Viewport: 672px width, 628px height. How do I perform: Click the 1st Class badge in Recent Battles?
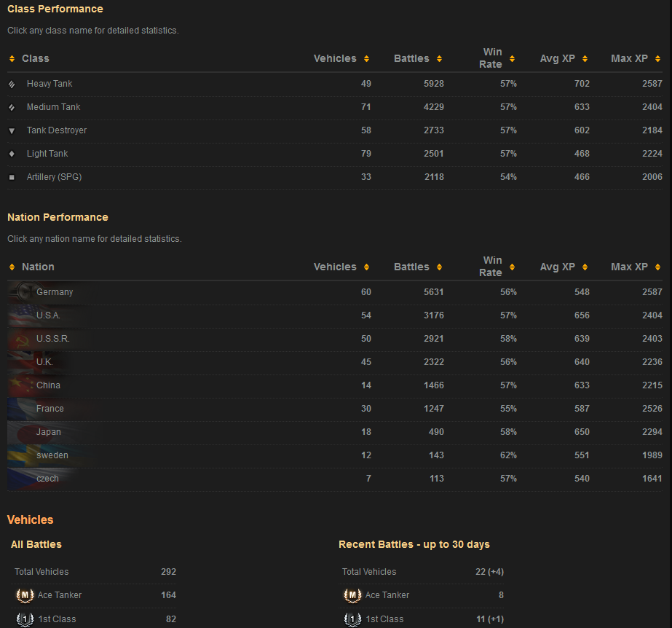[352, 619]
